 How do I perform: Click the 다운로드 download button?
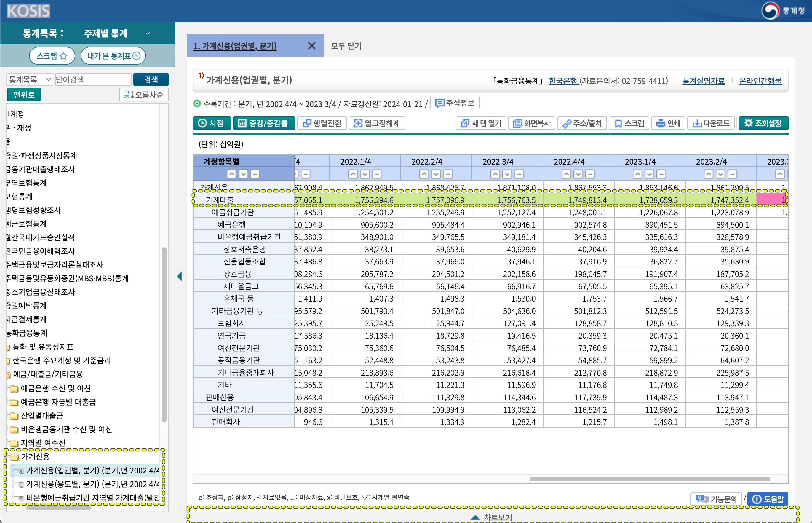[x=711, y=123]
